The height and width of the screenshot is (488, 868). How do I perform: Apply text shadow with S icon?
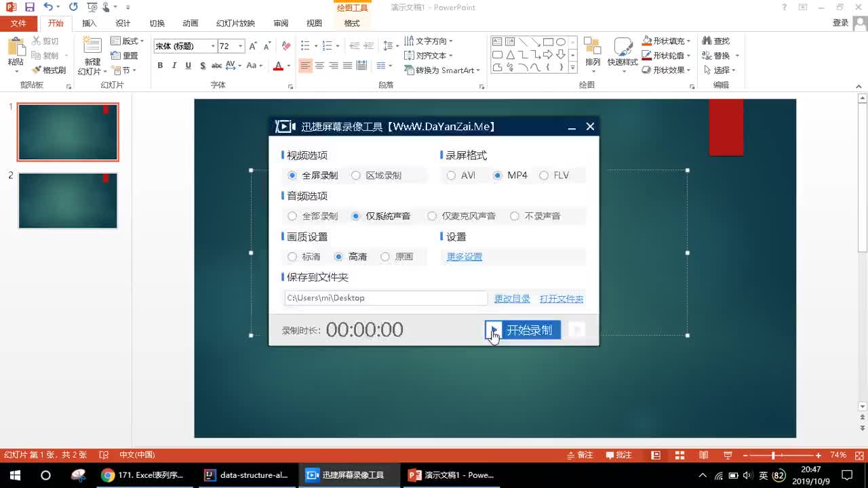[x=203, y=66]
